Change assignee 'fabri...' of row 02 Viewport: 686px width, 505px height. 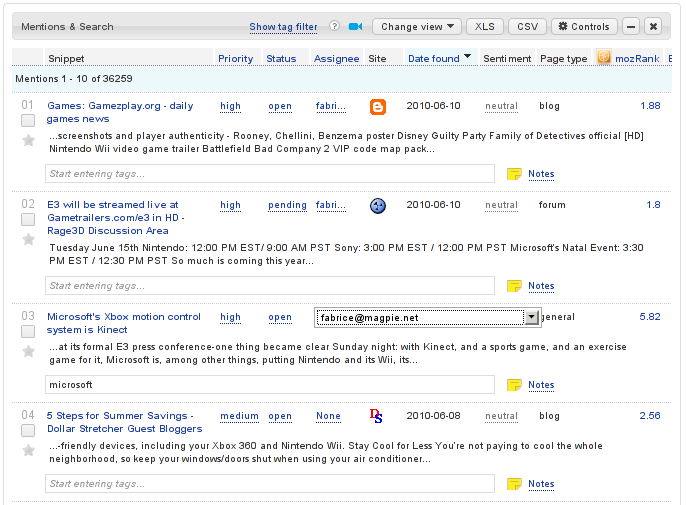[x=331, y=205]
